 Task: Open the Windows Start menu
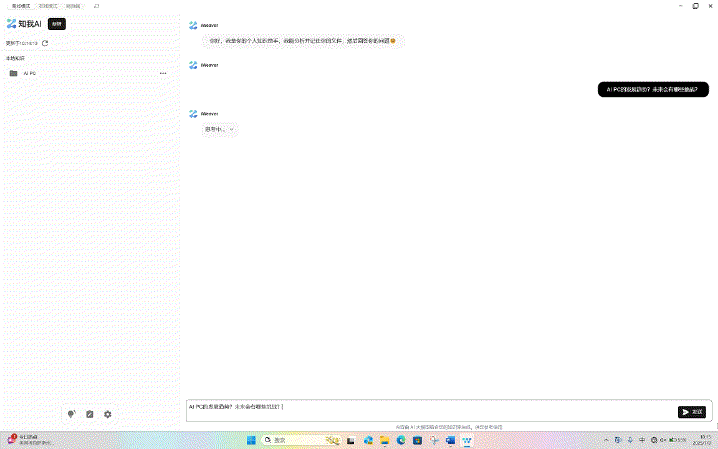251,440
